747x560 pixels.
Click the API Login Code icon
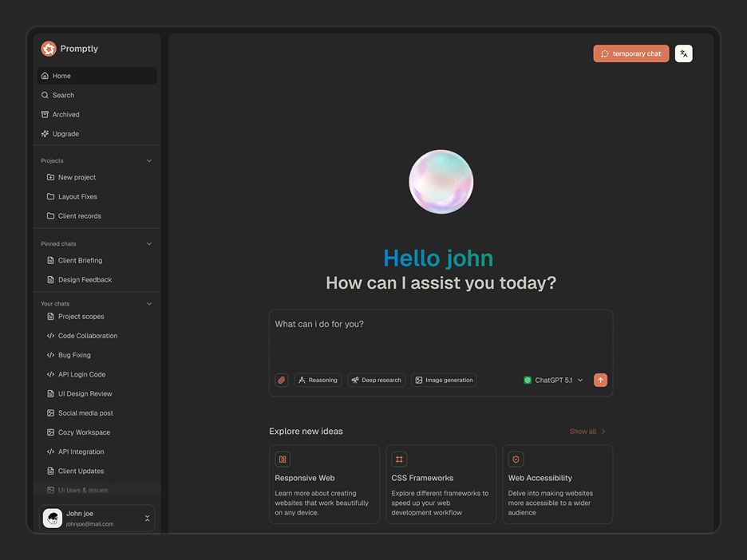click(x=50, y=374)
